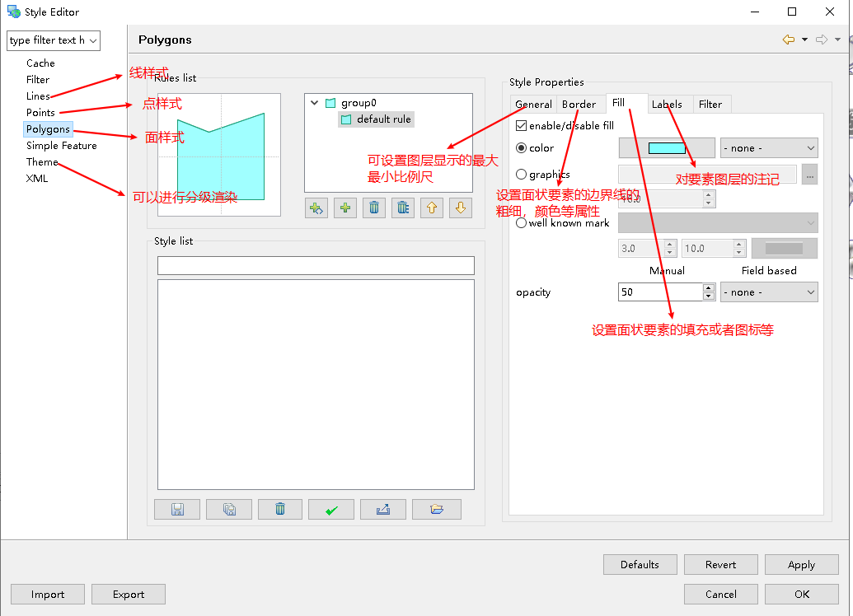Increase the 10.0 mark size spinner
This screenshot has height=616, width=853.
(x=738, y=245)
